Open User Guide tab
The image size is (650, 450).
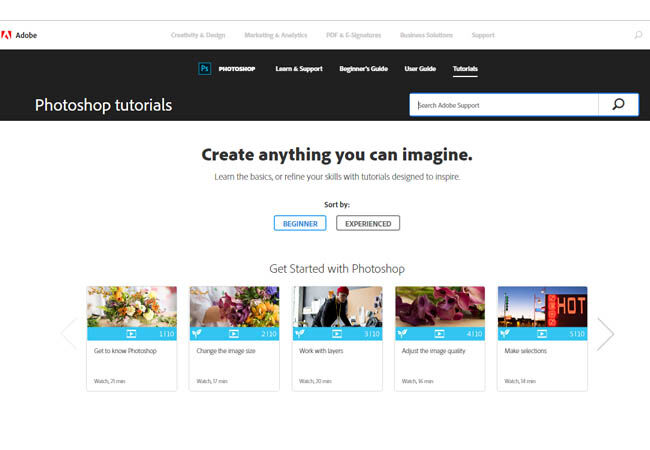tap(420, 69)
